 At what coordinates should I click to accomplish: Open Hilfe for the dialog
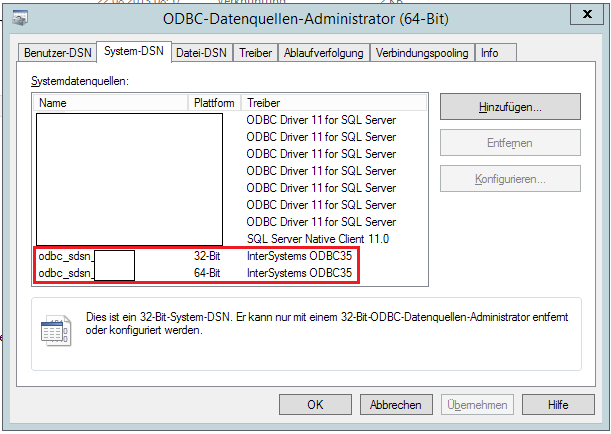pyautogui.click(x=558, y=405)
